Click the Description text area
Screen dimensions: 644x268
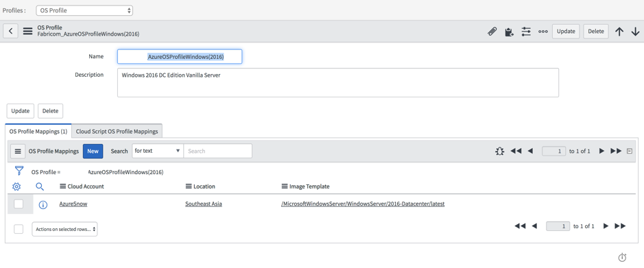point(338,82)
